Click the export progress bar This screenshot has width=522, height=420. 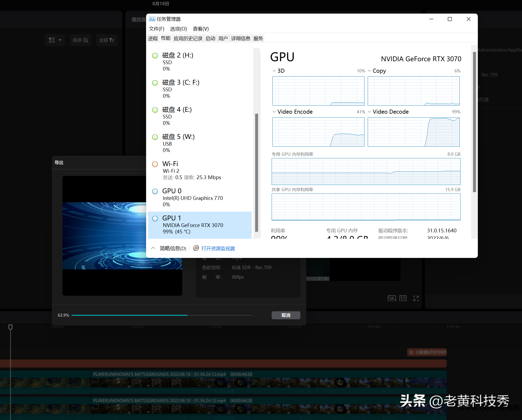click(162, 315)
